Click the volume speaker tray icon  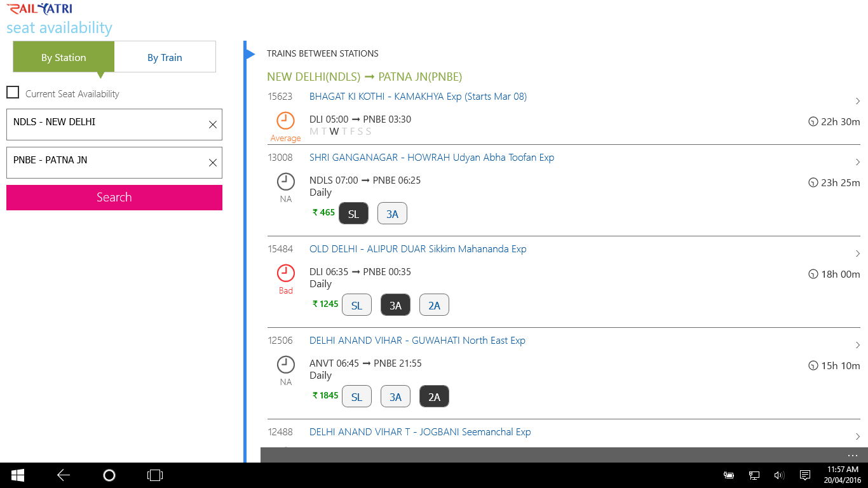click(x=779, y=475)
